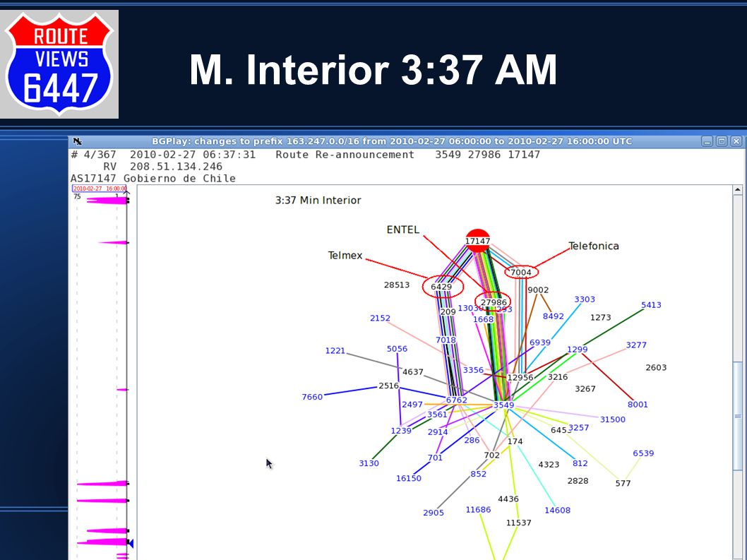Click the Route Views 6447 logo

coord(59,64)
